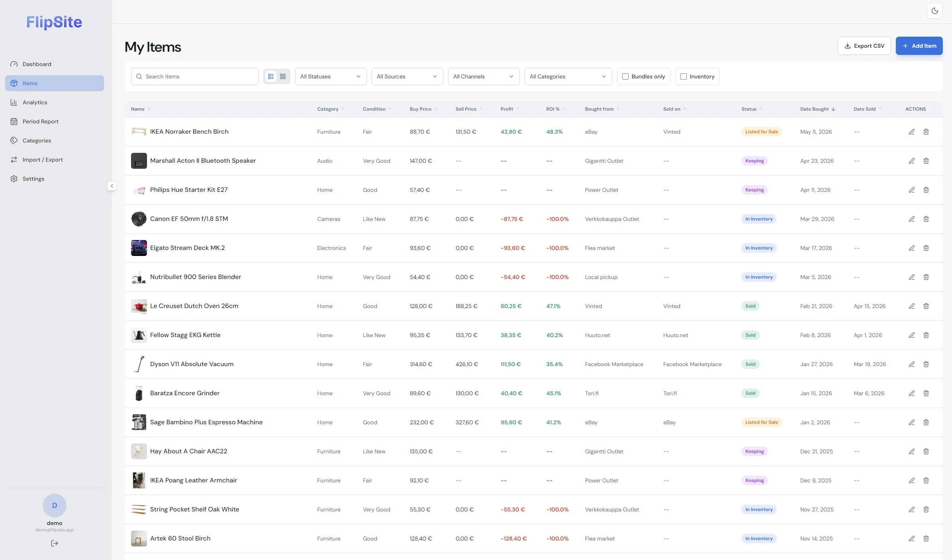Screen dimensions: 952x560
Task: Delete the Philips Hue Starter Kit E27
Action: [x=926, y=190]
